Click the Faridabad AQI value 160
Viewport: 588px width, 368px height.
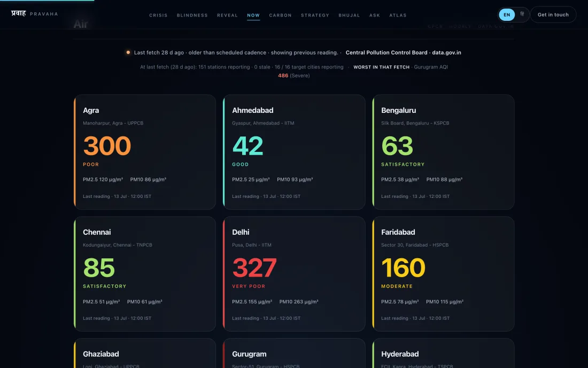(403, 267)
